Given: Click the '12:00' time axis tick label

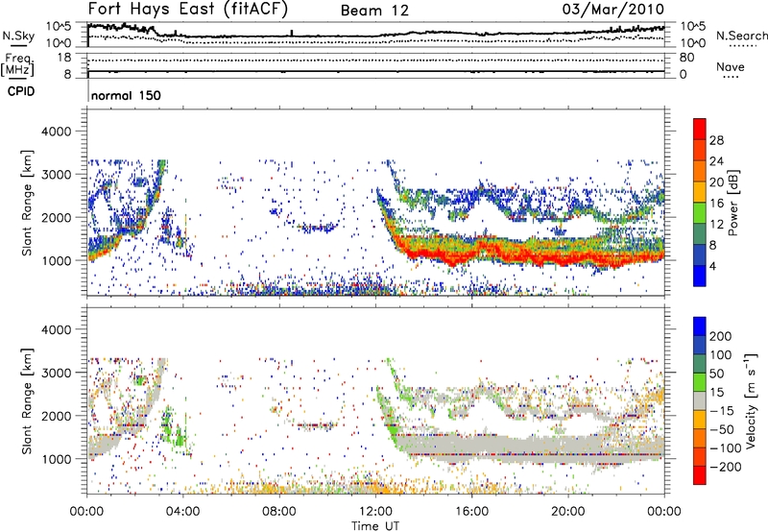Looking at the screenshot, I should (375, 512).
